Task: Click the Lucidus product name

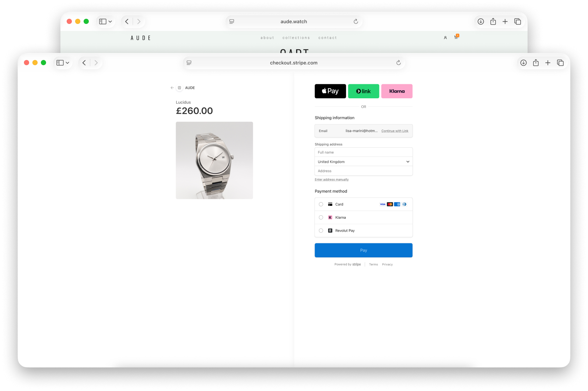Action: click(183, 102)
